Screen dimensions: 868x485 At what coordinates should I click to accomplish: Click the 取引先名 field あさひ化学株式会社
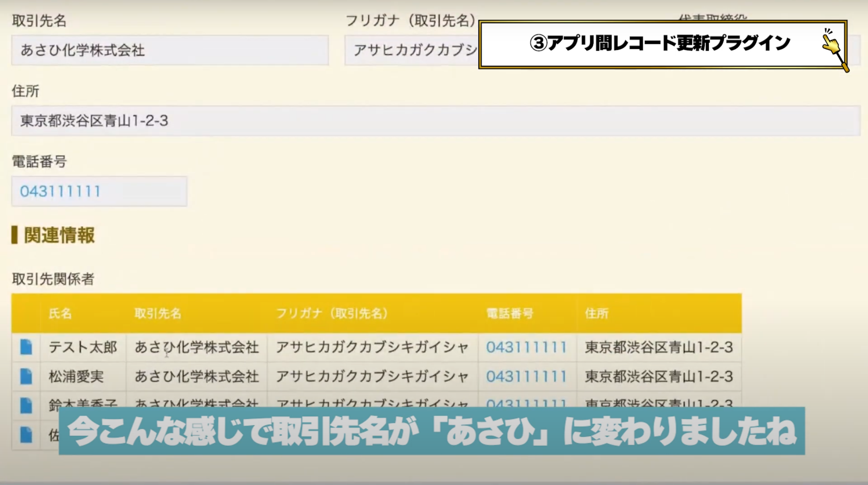point(170,50)
